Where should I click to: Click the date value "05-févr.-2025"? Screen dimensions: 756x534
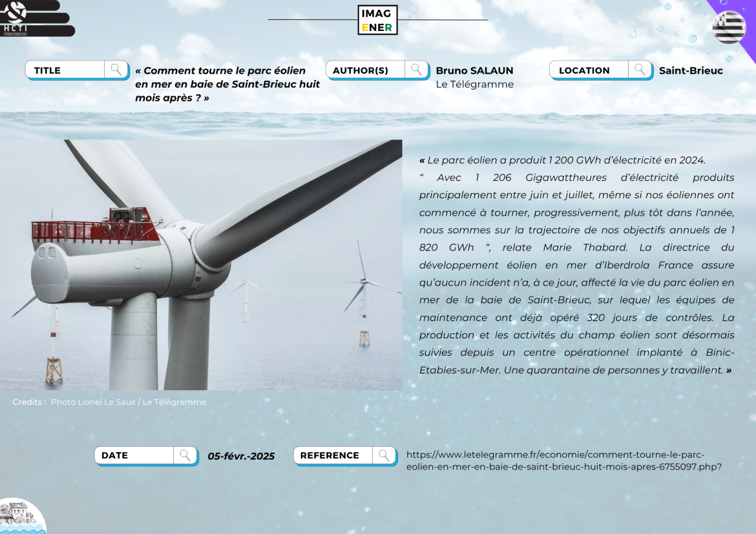point(241,456)
